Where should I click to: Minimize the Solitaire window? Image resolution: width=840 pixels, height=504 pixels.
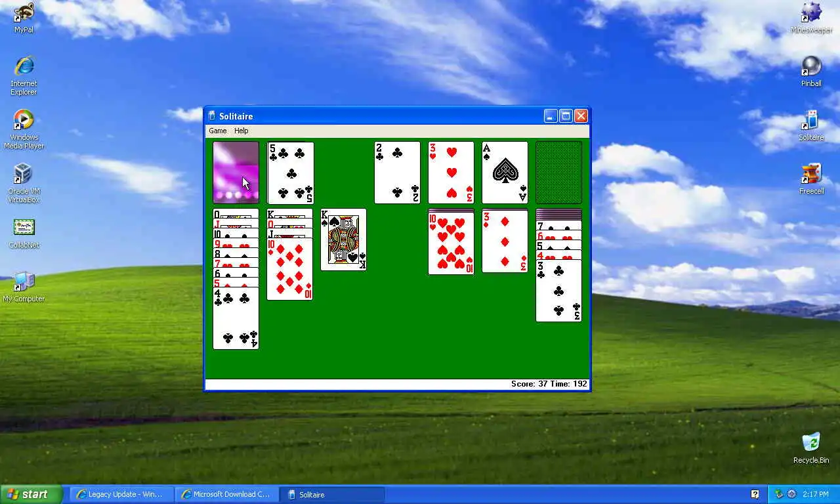551,116
